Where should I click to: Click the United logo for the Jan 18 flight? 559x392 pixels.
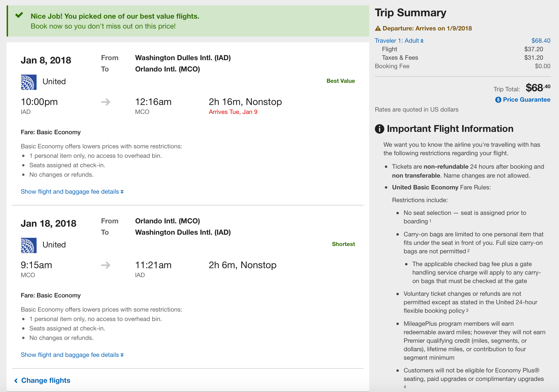(29, 245)
